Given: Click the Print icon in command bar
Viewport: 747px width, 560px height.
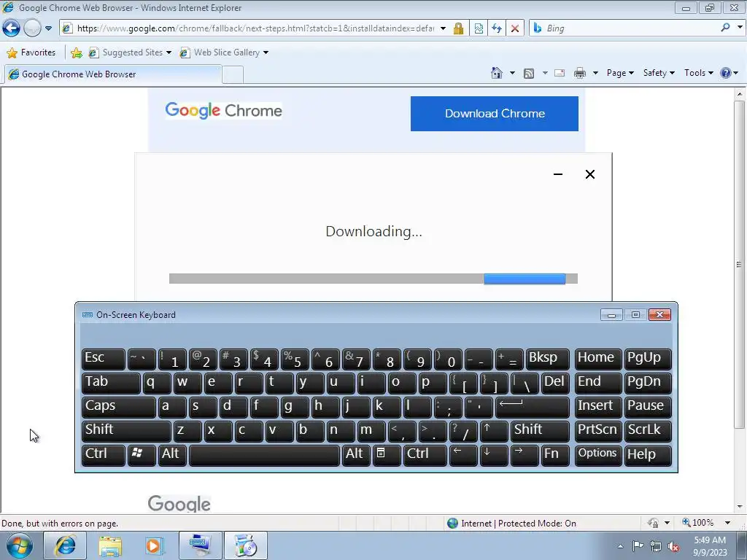Looking at the screenshot, I should click(x=580, y=74).
